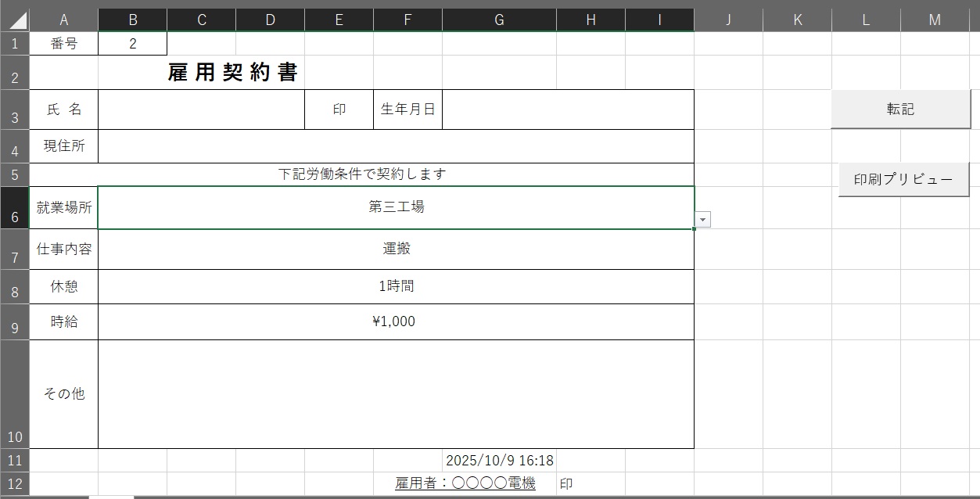Click the 番号 value cell containing 2
The height and width of the screenshot is (499, 980).
click(x=133, y=44)
